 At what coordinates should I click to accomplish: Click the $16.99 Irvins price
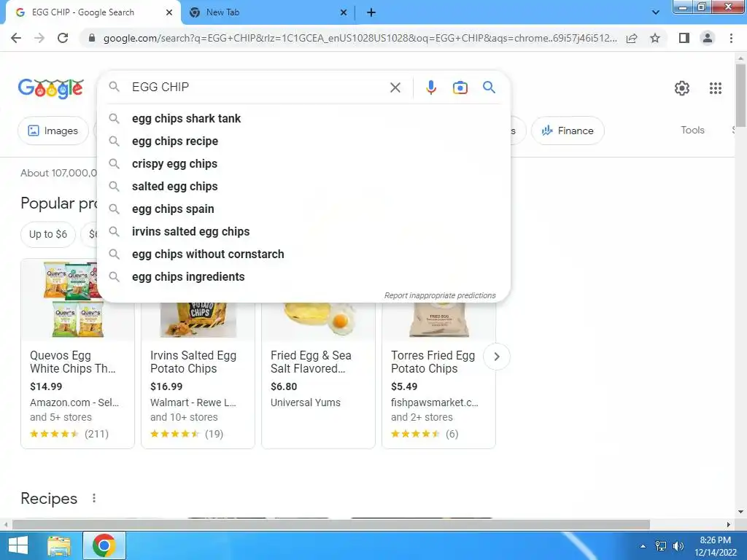166,386
